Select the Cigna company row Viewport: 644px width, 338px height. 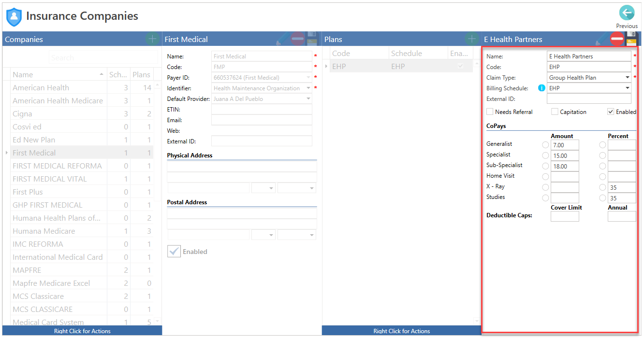tap(82, 114)
